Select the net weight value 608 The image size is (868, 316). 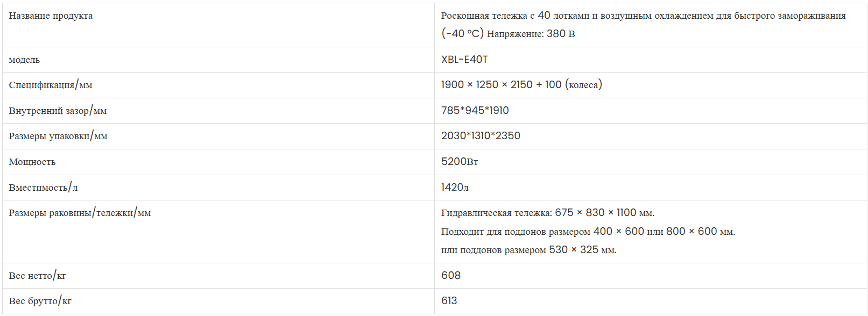(451, 276)
